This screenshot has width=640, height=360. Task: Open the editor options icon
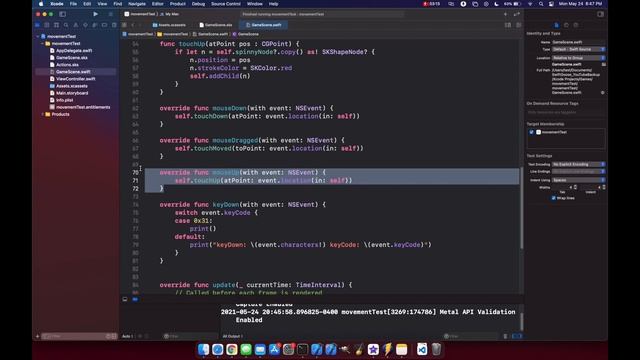click(508, 25)
